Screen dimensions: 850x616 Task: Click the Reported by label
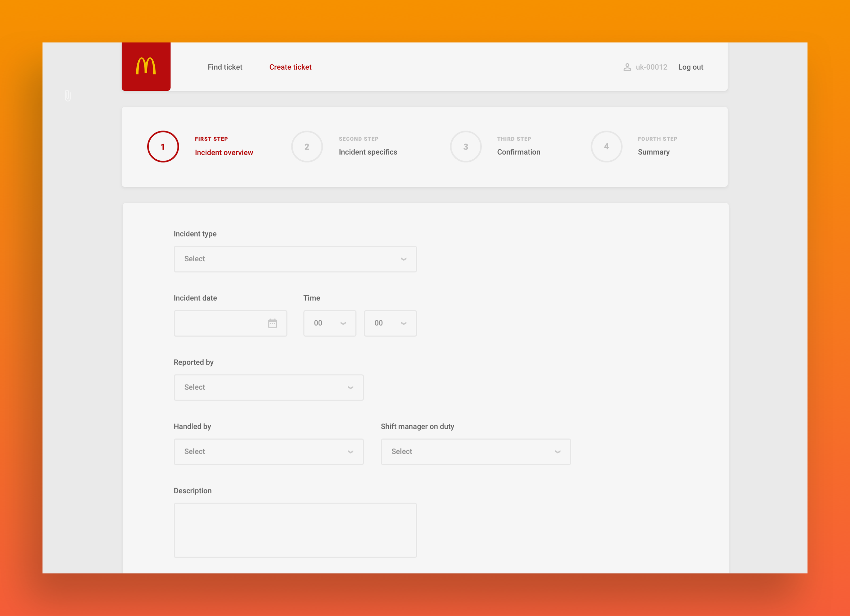pos(193,362)
